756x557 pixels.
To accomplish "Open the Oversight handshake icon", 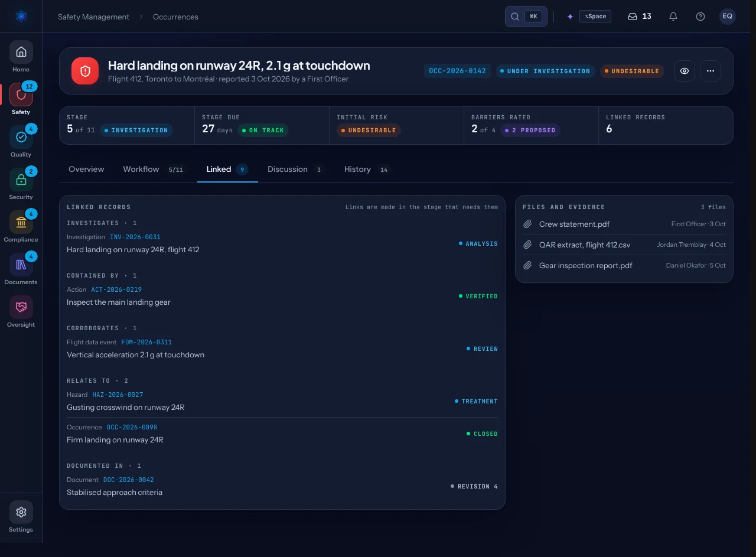I will 21,307.
